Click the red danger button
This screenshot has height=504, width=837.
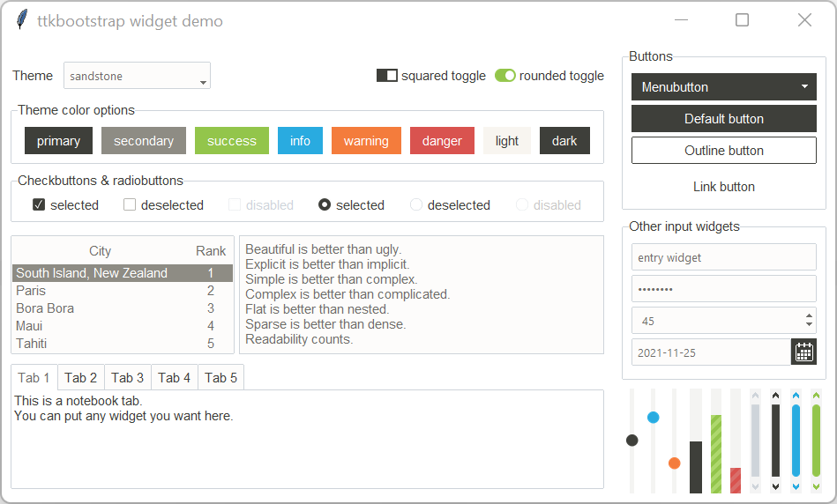442,141
